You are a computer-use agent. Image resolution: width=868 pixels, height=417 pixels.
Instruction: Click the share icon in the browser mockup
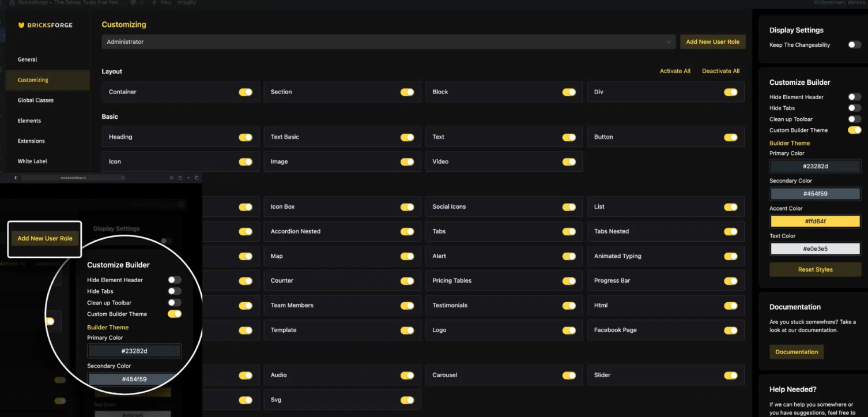pos(181,178)
